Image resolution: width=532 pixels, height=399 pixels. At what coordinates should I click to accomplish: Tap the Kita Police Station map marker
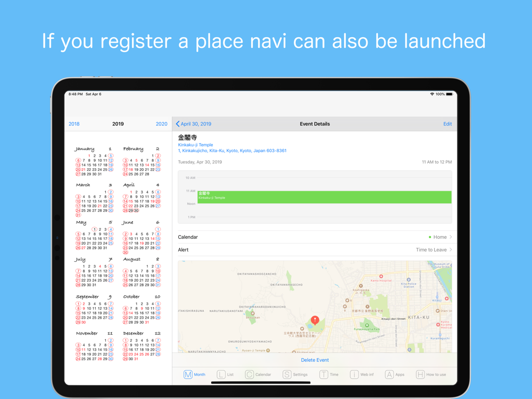point(409,280)
